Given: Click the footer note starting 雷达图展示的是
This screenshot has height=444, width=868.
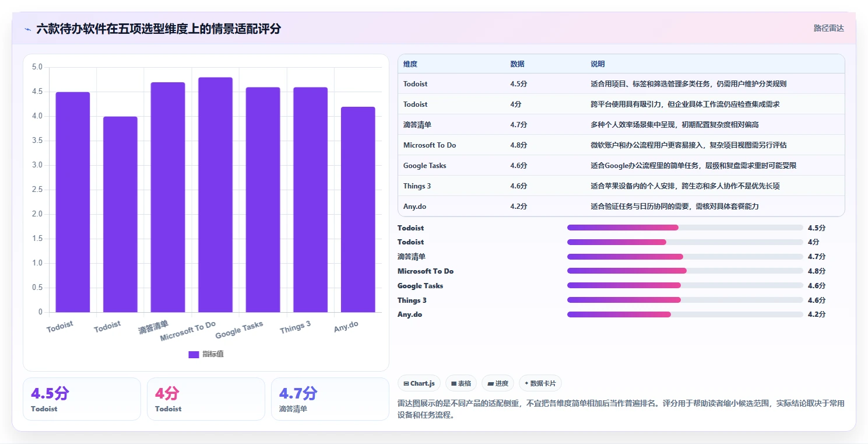Looking at the screenshot, I should [621, 409].
